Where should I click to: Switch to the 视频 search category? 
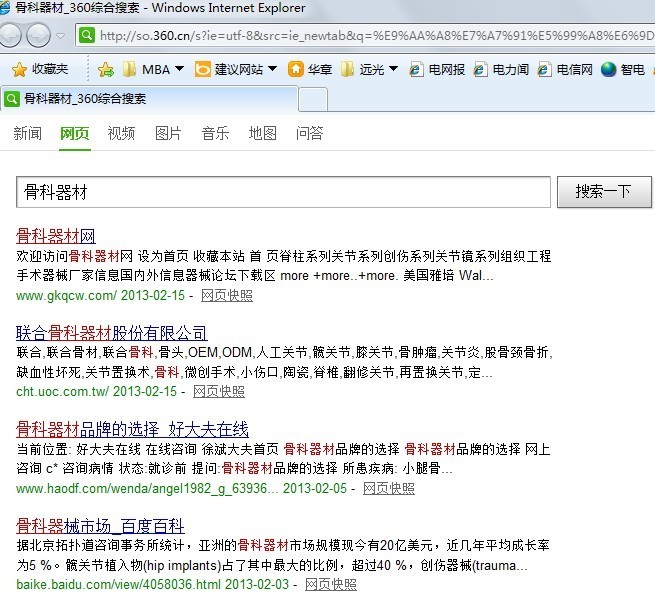[122, 134]
